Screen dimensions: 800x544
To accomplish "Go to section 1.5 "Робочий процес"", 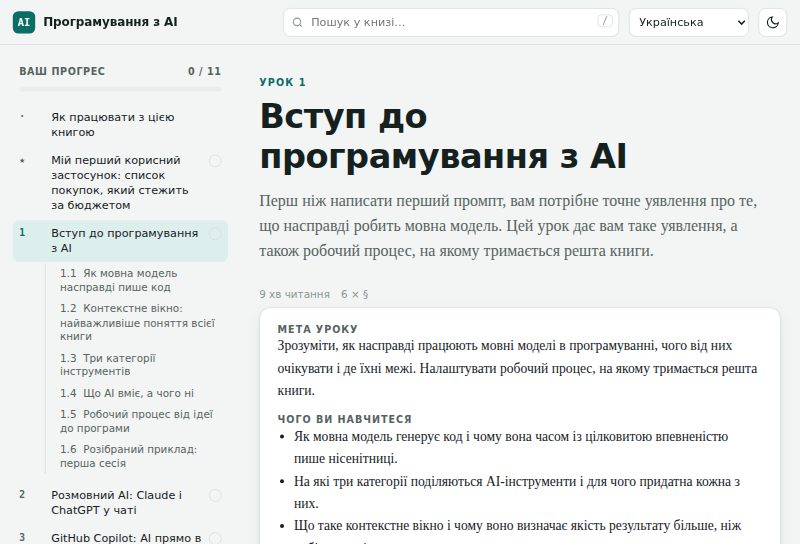I will pyautogui.click(x=136, y=421).
